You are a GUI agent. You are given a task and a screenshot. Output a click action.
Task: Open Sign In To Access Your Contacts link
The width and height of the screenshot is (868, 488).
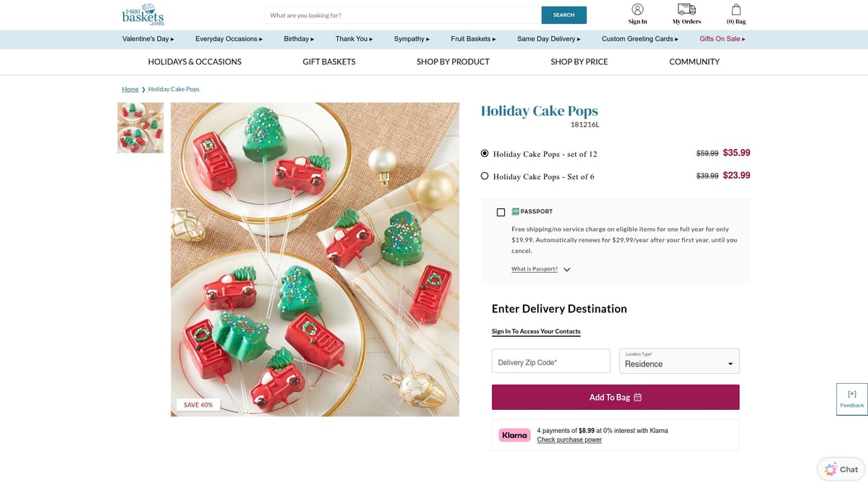click(x=536, y=331)
